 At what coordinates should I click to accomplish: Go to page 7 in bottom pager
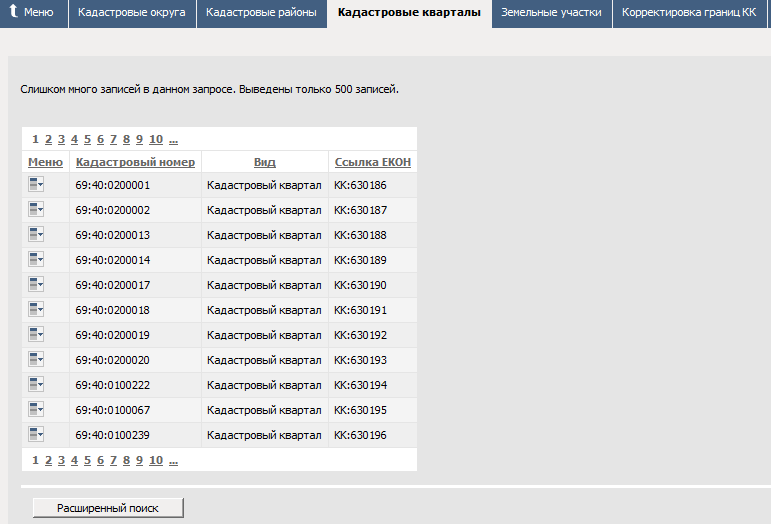pyautogui.click(x=114, y=460)
